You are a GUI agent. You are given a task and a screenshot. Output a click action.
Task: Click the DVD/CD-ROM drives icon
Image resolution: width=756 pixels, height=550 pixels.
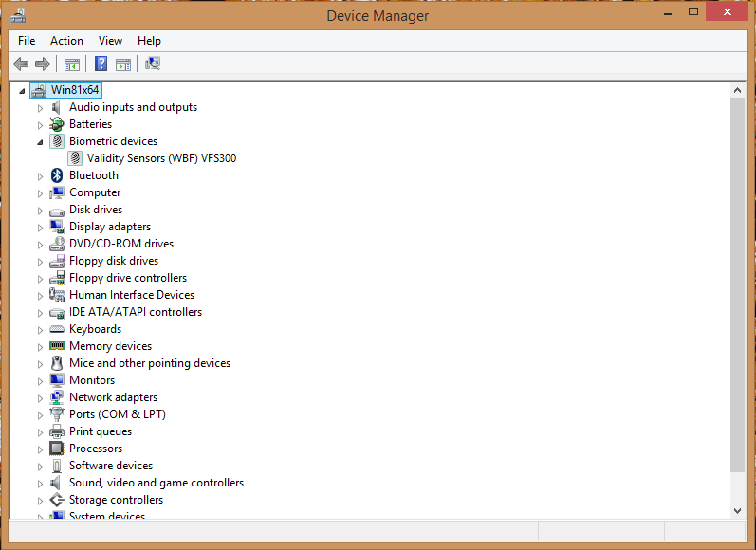tap(56, 244)
